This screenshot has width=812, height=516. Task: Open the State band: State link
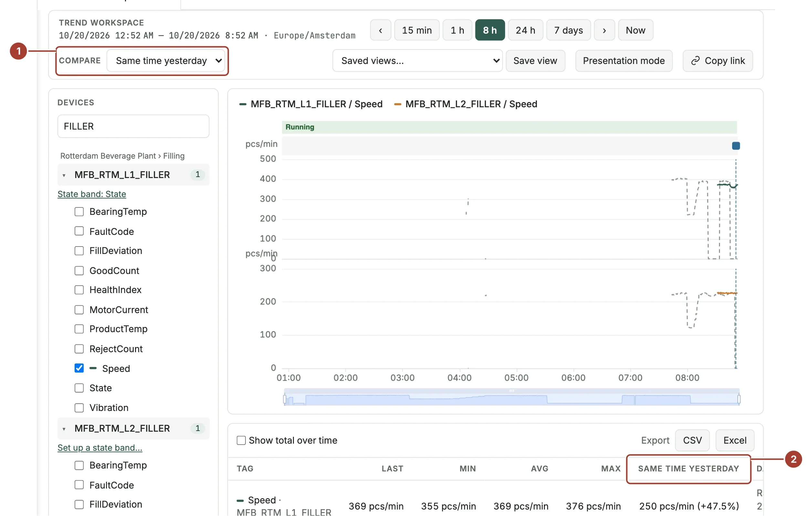(x=92, y=194)
